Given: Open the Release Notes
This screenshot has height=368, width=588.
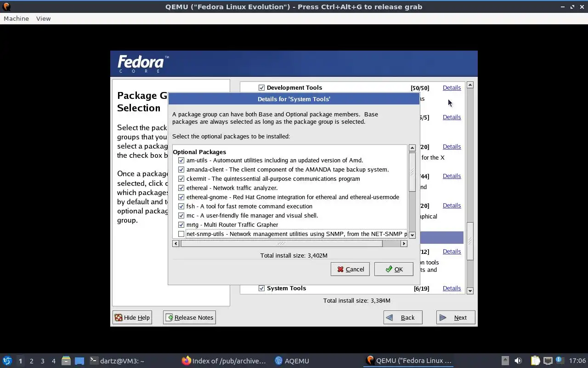Looking at the screenshot, I should point(189,317).
